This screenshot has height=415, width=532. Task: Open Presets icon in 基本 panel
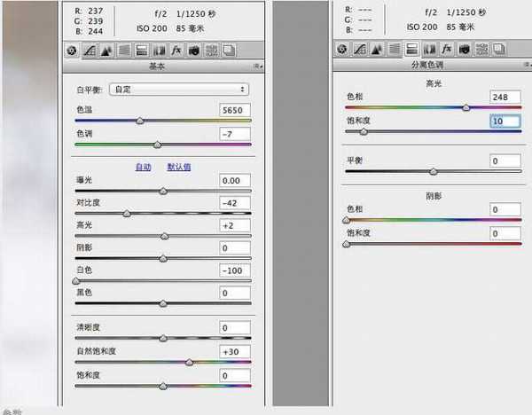(212, 51)
